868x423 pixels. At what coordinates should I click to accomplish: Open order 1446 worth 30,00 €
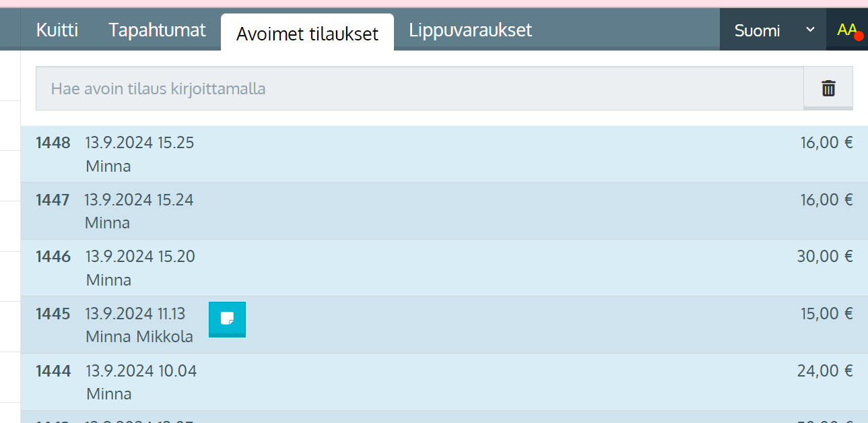click(444, 268)
